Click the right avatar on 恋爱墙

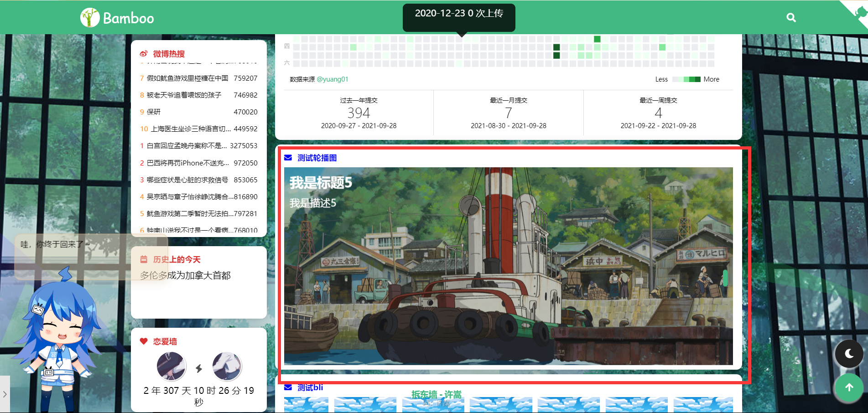tap(227, 367)
